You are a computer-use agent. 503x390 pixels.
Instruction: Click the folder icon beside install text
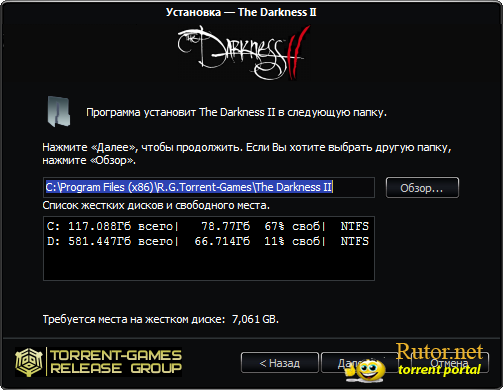click(x=59, y=111)
